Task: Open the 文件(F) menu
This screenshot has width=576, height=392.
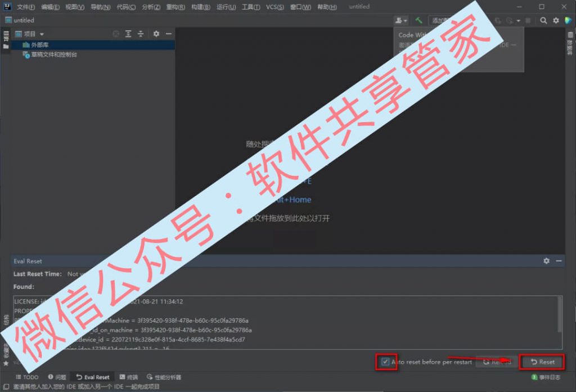Action: [26, 7]
